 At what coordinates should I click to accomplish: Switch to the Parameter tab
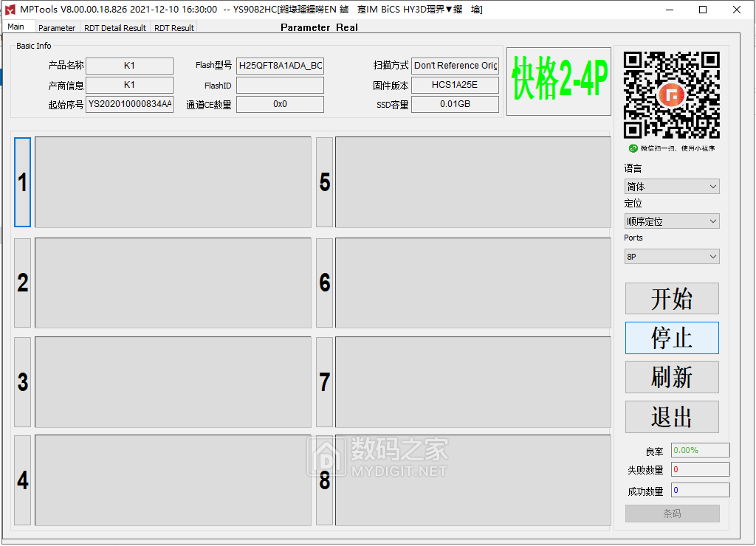[x=57, y=27]
